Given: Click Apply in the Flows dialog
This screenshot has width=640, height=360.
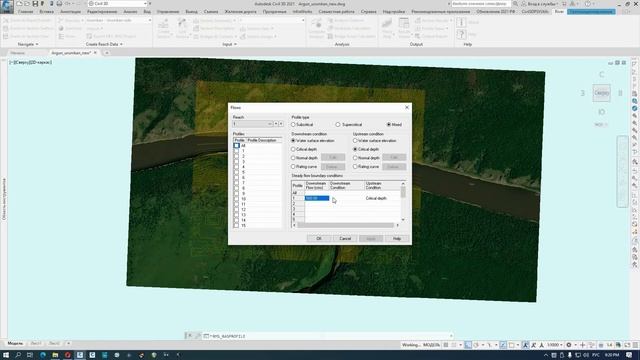Looking at the screenshot, I should pyautogui.click(x=371, y=238).
